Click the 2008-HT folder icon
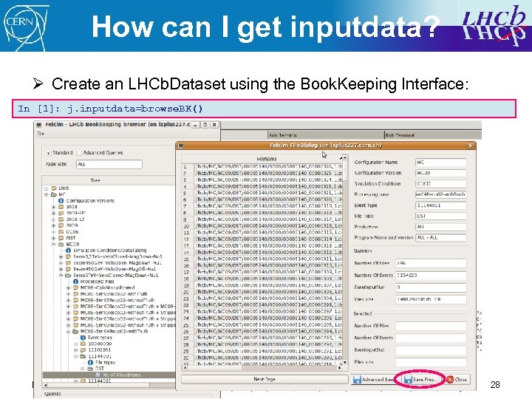532x399 pixels. tap(61, 213)
